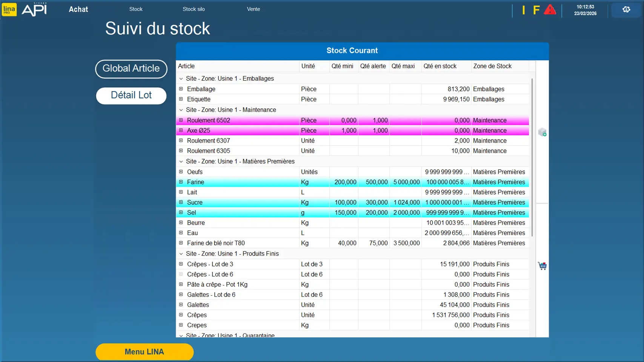
Task: Click the shopping cart icon
Action: 542,266
